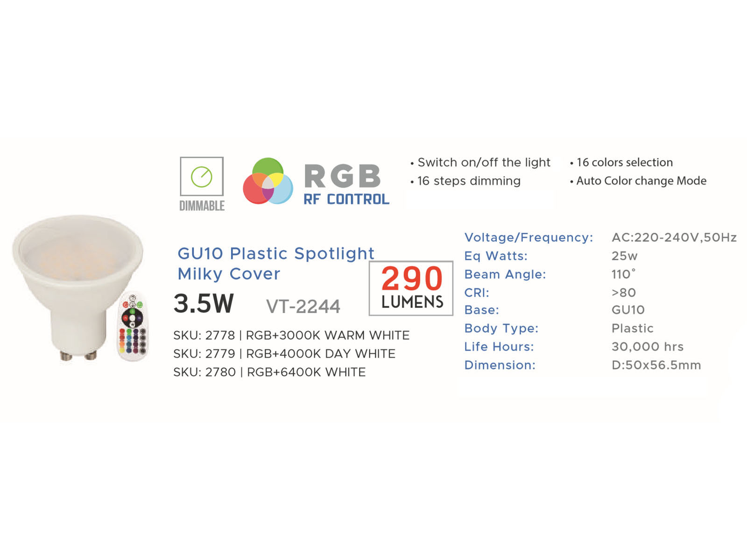
Task: Click the RF remote control image
Action: [x=133, y=327]
